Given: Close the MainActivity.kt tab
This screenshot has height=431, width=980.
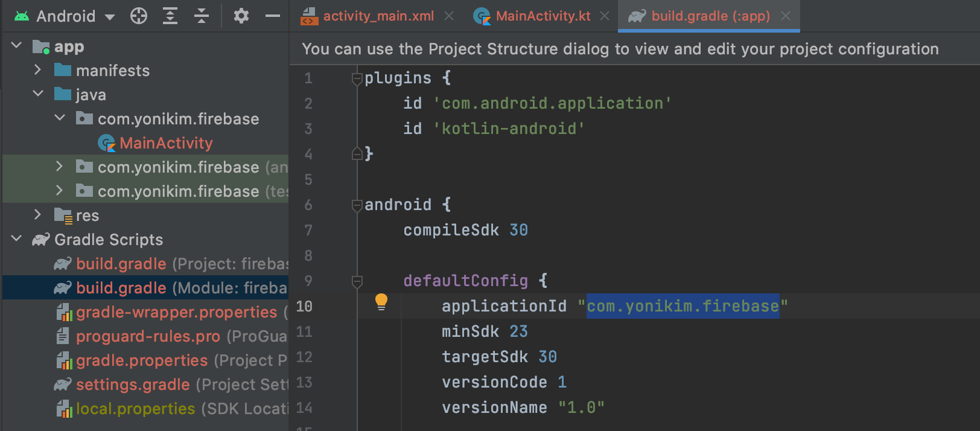Looking at the screenshot, I should (605, 16).
